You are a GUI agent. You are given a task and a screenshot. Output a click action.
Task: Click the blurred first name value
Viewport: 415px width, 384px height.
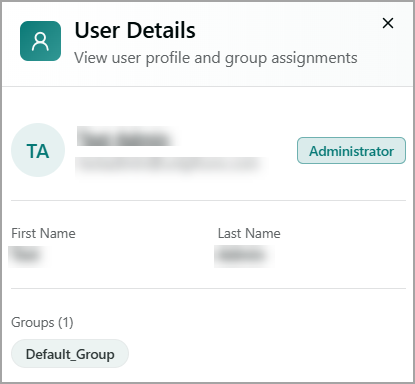(27, 256)
